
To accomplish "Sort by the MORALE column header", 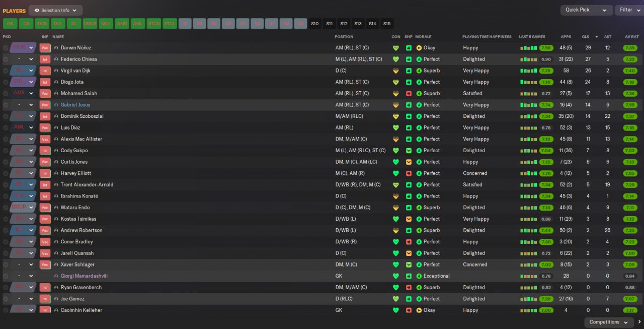I will [x=423, y=37].
